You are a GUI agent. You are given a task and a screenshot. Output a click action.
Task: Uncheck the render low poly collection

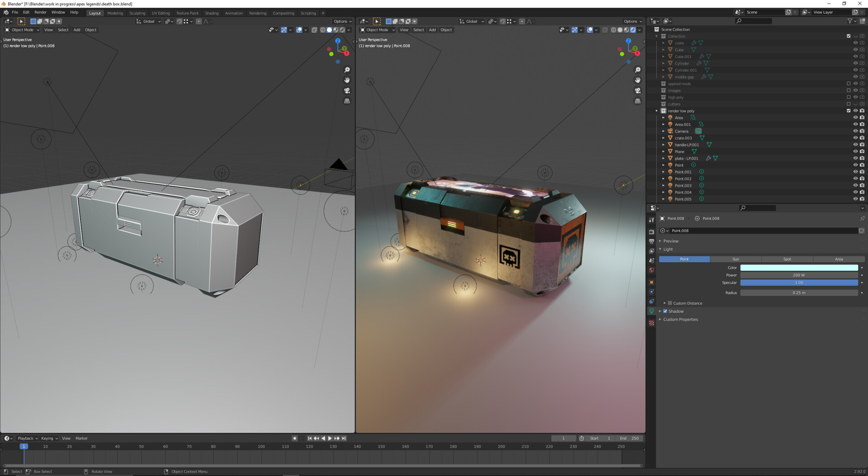pyautogui.click(x=849, y=111)
